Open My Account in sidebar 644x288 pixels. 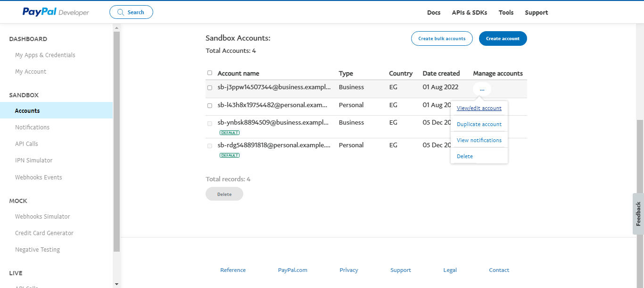(x=31, y=72)
